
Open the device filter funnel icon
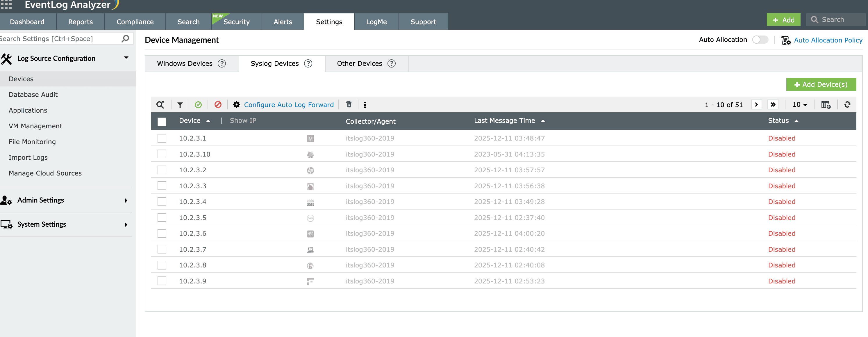180,105
